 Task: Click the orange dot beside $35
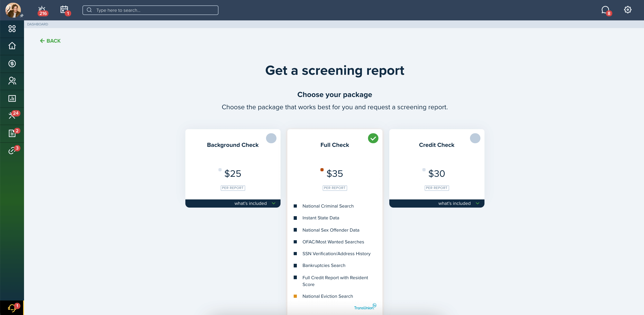[322, 170]
